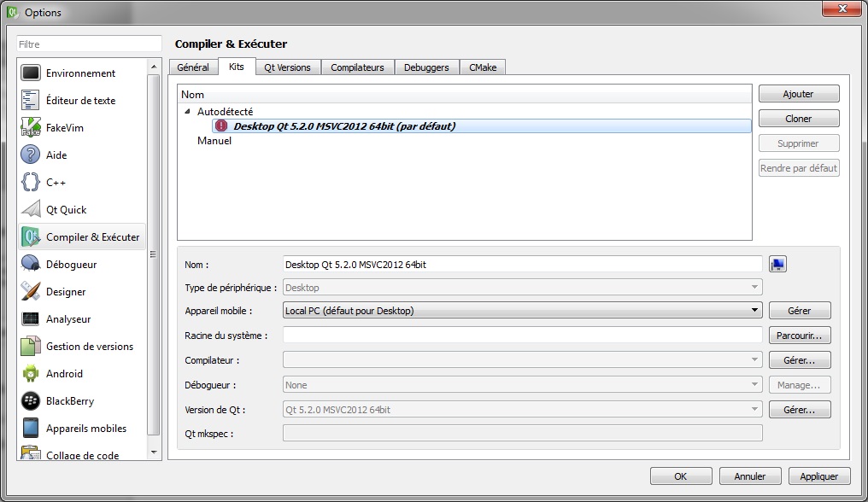Click the variables icon beside the Nom field
Viewport: 868px width, 502px height.
(777, 263)
